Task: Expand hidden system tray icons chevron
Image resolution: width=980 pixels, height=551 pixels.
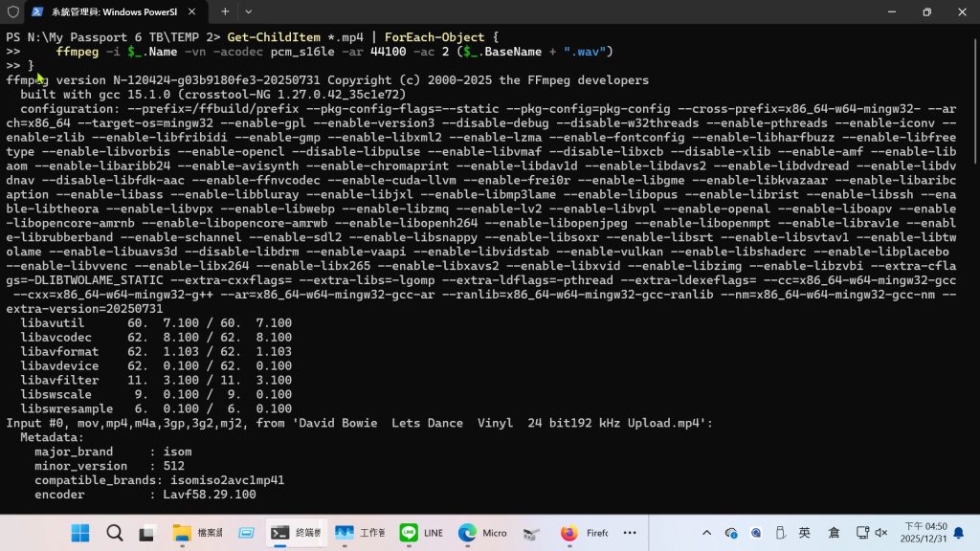Action: 706,533
